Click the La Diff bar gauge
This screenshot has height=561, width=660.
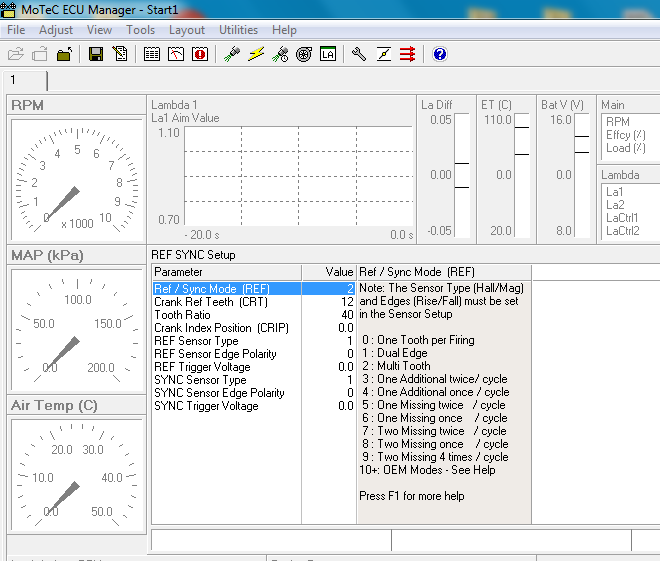(x=462, y=175)
